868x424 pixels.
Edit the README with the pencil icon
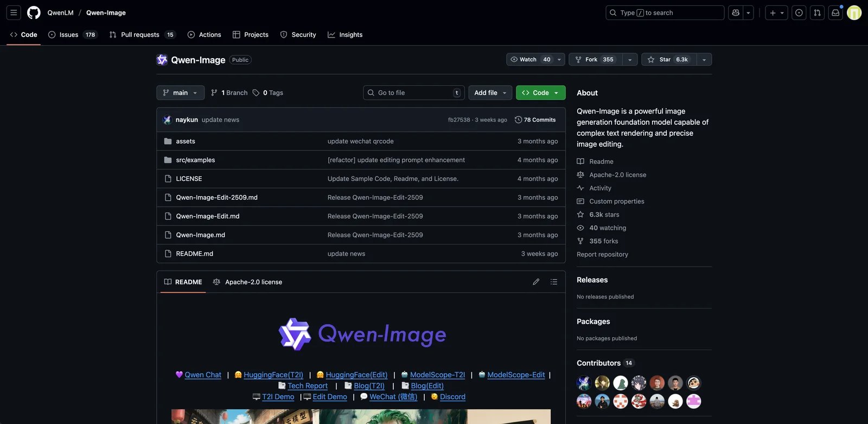pos(536,282)
